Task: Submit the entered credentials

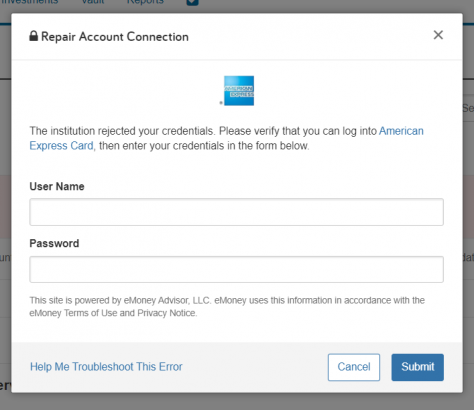Action: pyautogui.click(x=417, y=367)
